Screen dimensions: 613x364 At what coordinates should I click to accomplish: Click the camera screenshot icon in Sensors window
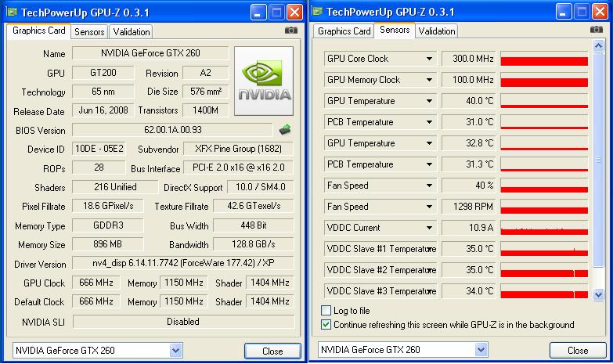597,29
